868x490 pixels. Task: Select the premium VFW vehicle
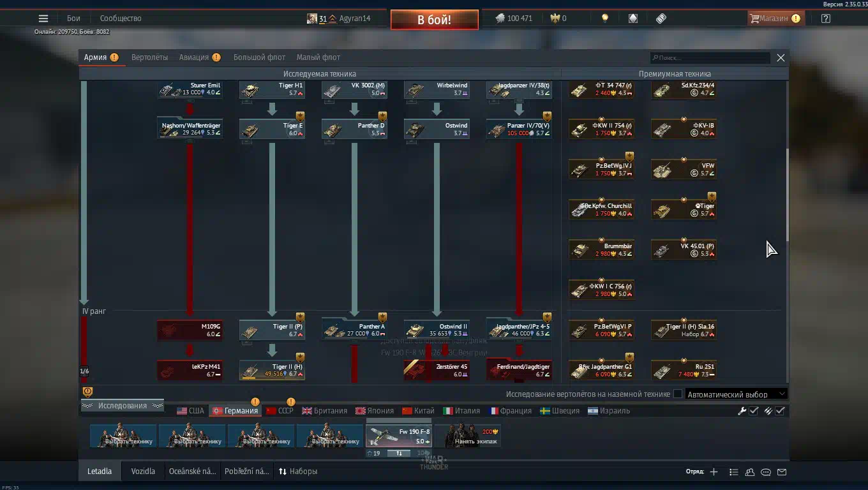pos(684,169)
